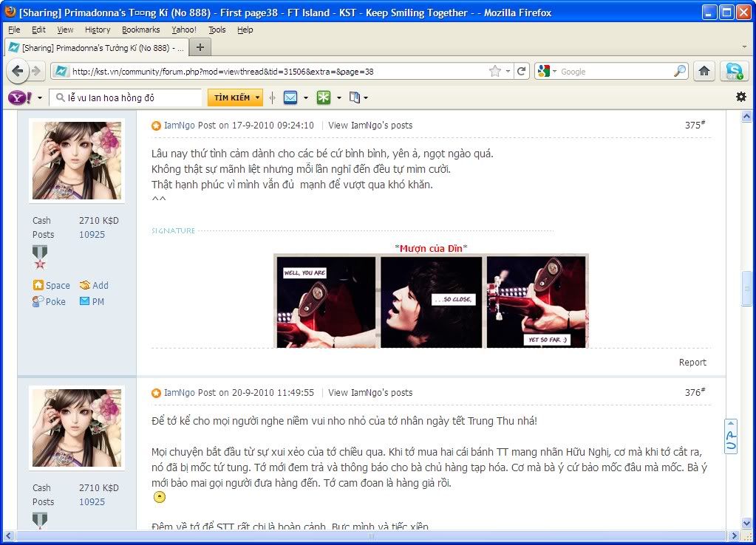Poke the author of post 375
756x545 pixels.
[49, 301]
